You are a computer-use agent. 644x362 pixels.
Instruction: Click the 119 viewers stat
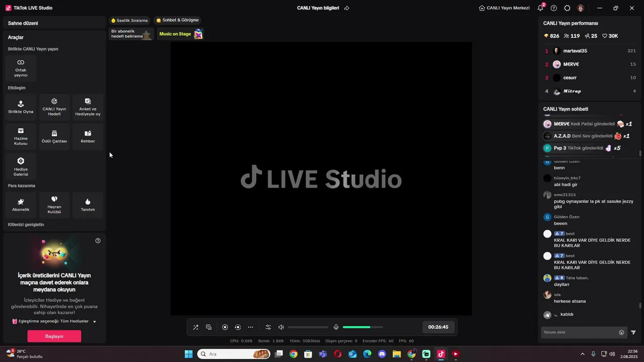(x=572, y=36)
